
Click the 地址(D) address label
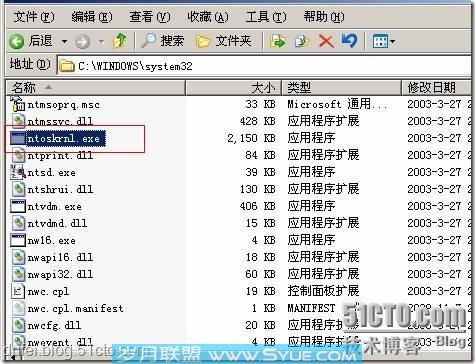(x=30, y=64)
